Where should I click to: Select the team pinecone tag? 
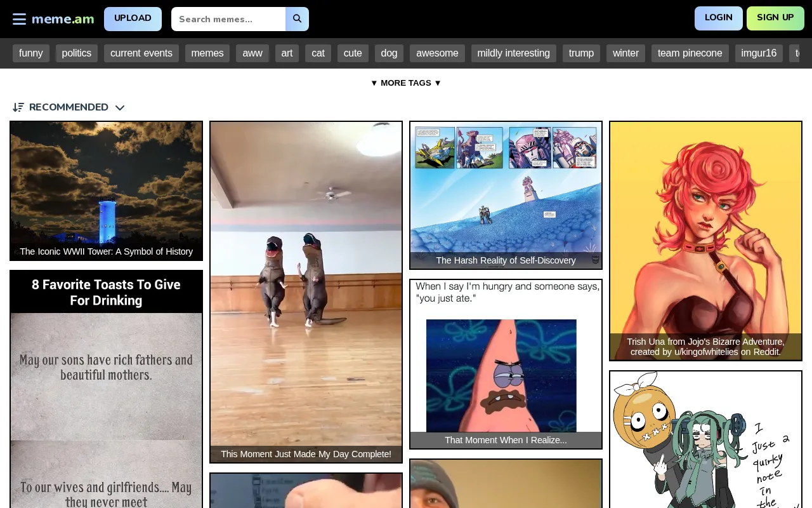click(x=690, y=53)
